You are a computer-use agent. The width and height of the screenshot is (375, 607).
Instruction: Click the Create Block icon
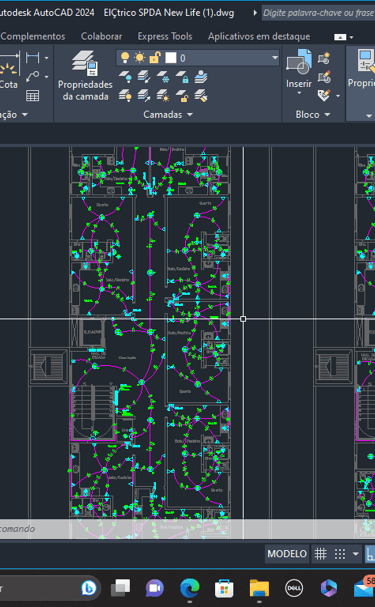pos(324,58)
